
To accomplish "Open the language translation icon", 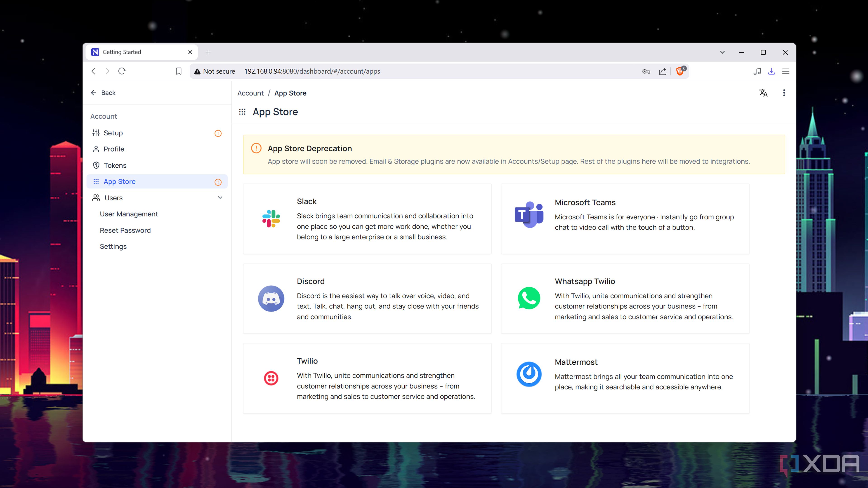I will 763,93.
